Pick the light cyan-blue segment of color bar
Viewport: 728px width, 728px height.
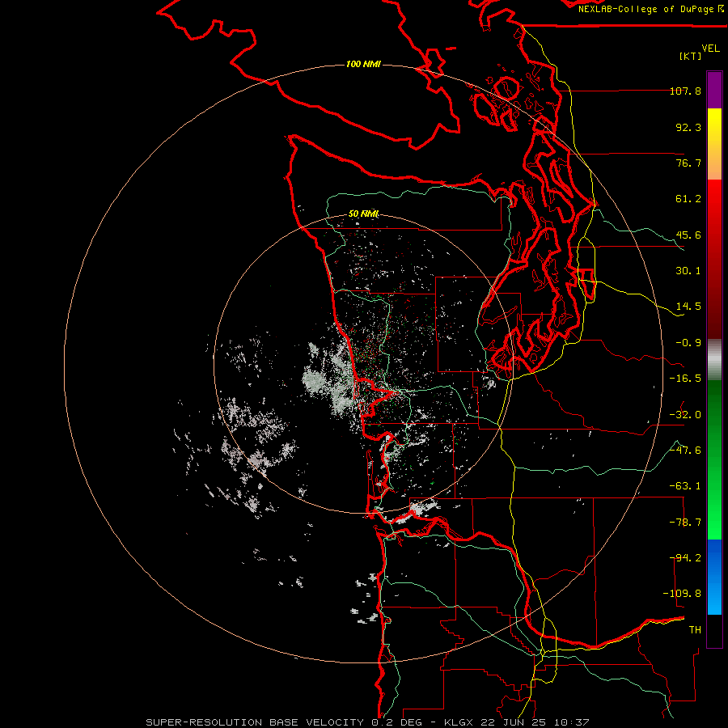coord(714,599)
